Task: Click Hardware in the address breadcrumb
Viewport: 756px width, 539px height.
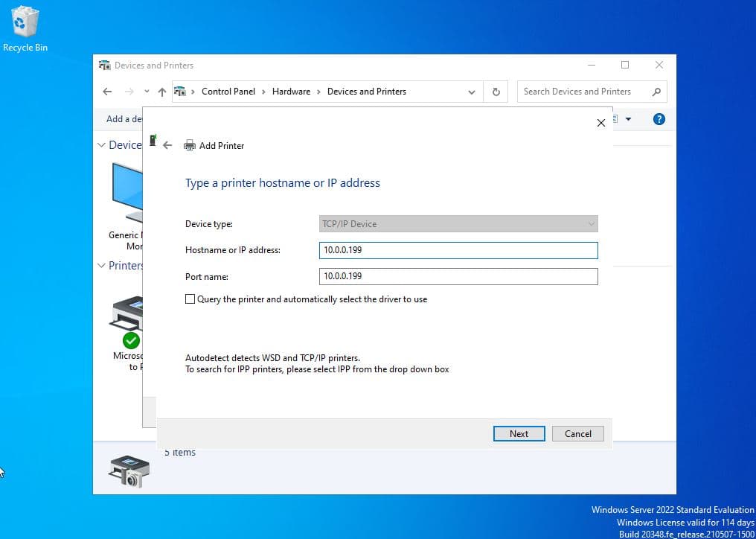Action: [x=291, y=92]
